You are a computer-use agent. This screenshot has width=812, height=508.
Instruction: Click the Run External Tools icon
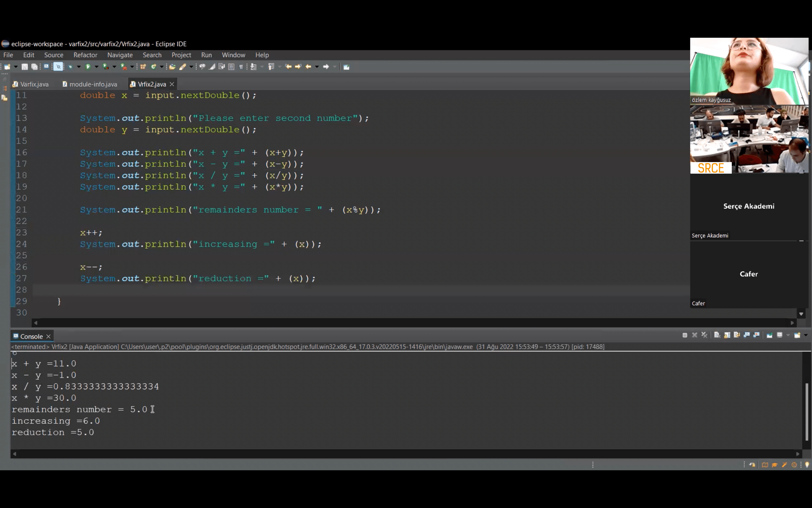123,67
